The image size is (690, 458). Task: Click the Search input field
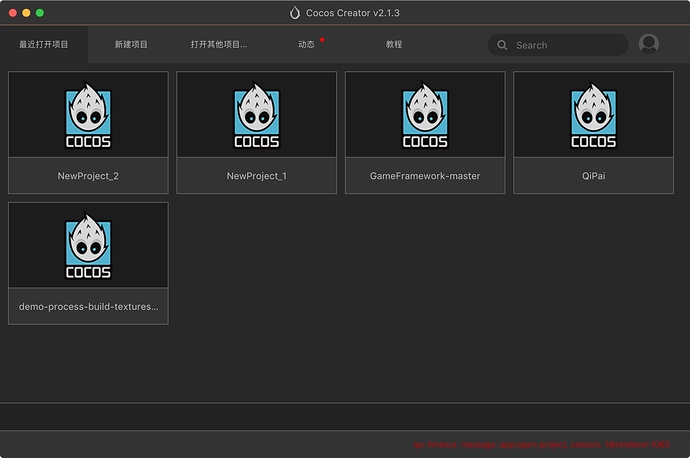(558, 45)
